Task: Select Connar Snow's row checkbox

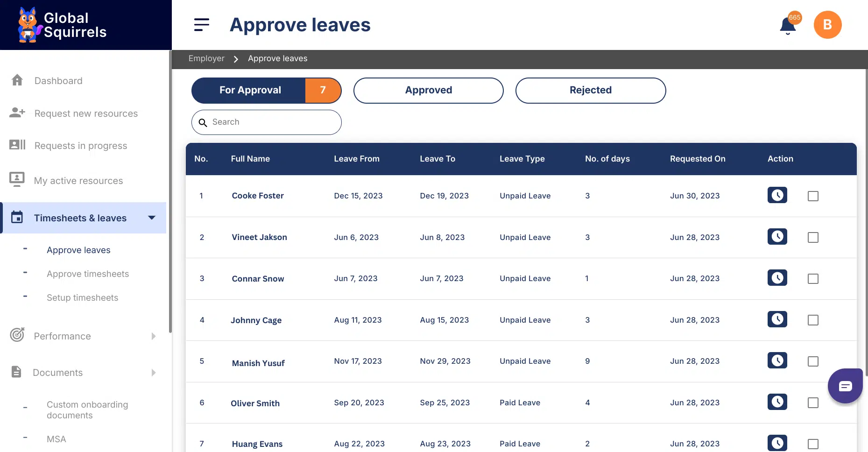Action: point(813,279)
